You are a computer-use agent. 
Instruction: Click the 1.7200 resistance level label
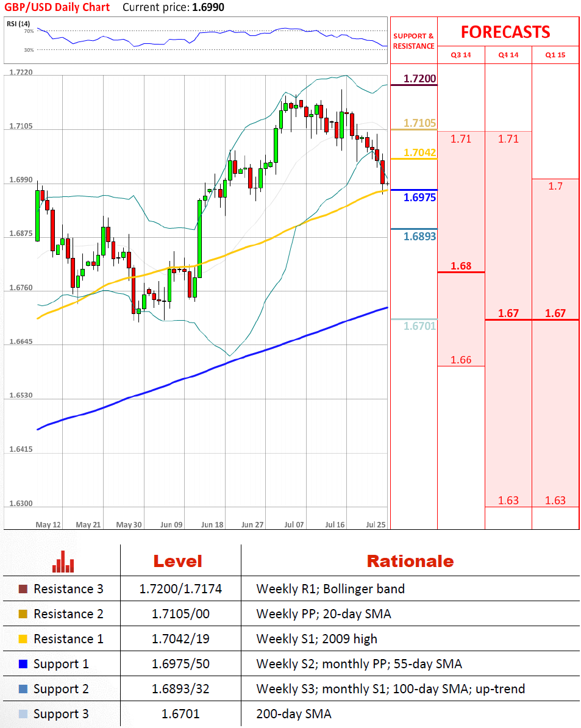click(421, 78)
